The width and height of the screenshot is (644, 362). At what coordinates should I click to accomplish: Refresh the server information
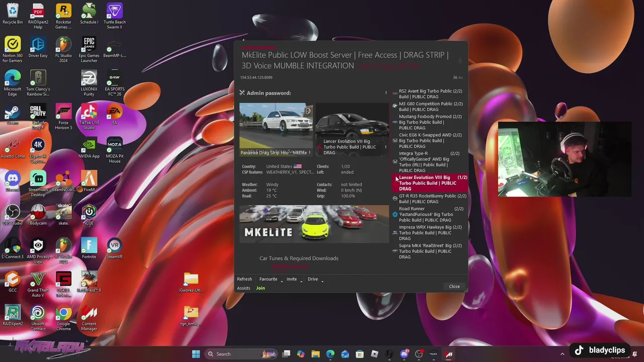245,279
